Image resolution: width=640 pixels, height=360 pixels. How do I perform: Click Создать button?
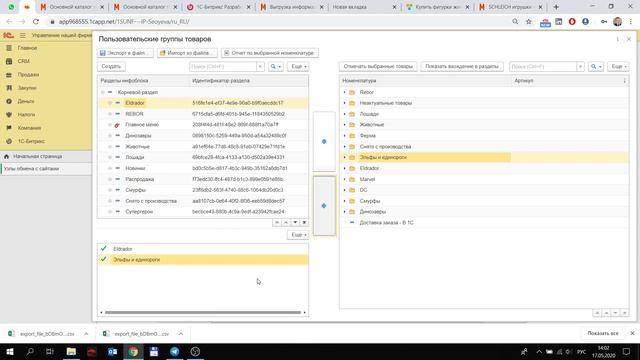(111, 67)
